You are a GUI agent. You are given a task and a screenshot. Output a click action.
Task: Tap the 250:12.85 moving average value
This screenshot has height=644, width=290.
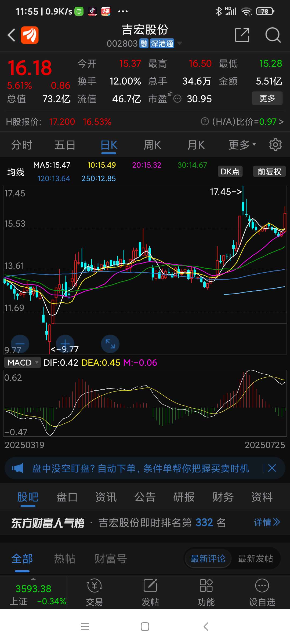pos(99,178)
